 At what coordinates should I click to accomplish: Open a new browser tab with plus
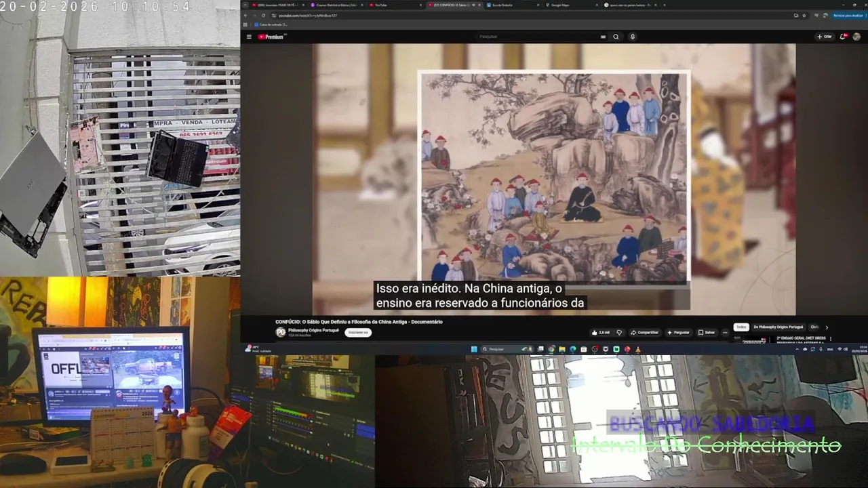(x=665, y=5)
